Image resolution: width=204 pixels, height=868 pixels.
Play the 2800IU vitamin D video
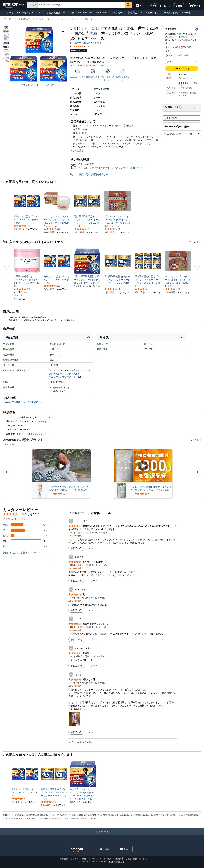[143, 466]
